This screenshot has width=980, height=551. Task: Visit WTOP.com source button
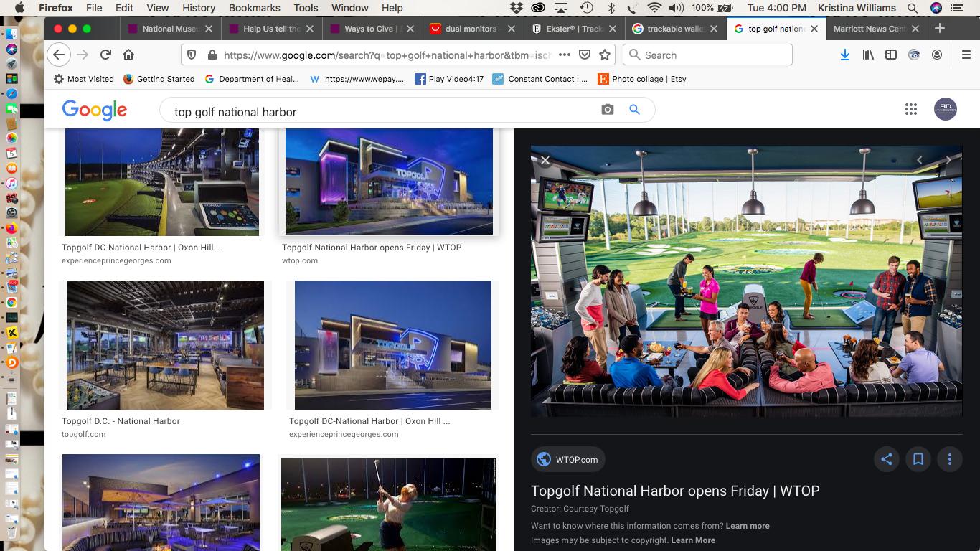click(x=567, y=459)
